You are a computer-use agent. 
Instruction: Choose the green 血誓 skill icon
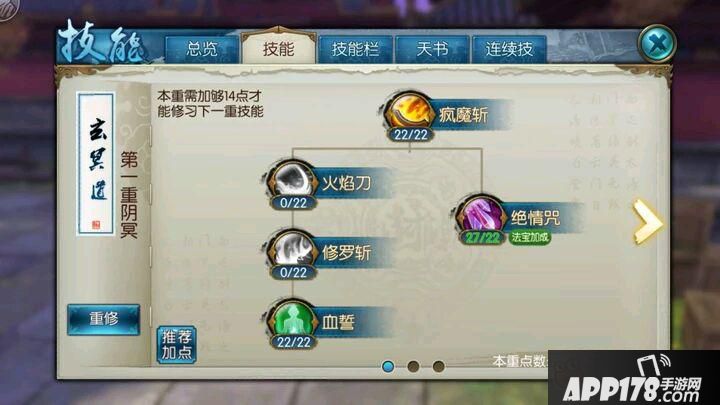click(x=292, y=320)
